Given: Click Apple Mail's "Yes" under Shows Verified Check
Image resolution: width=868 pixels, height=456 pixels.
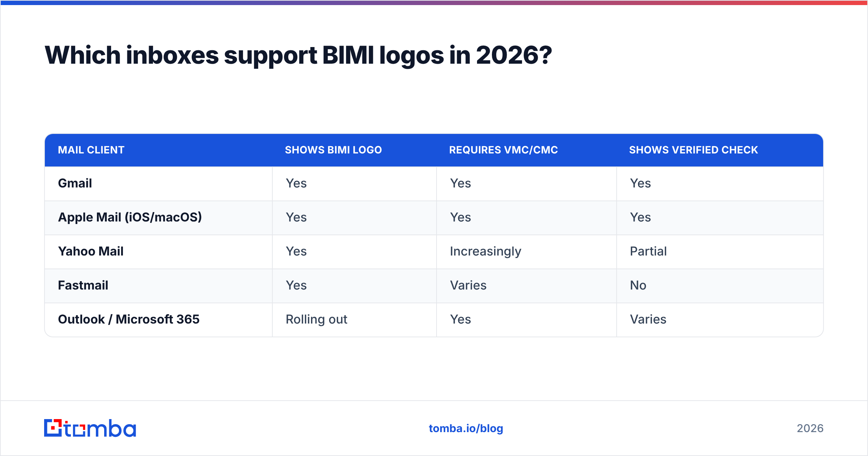Looking at the screenshot, I should [641, 218].
